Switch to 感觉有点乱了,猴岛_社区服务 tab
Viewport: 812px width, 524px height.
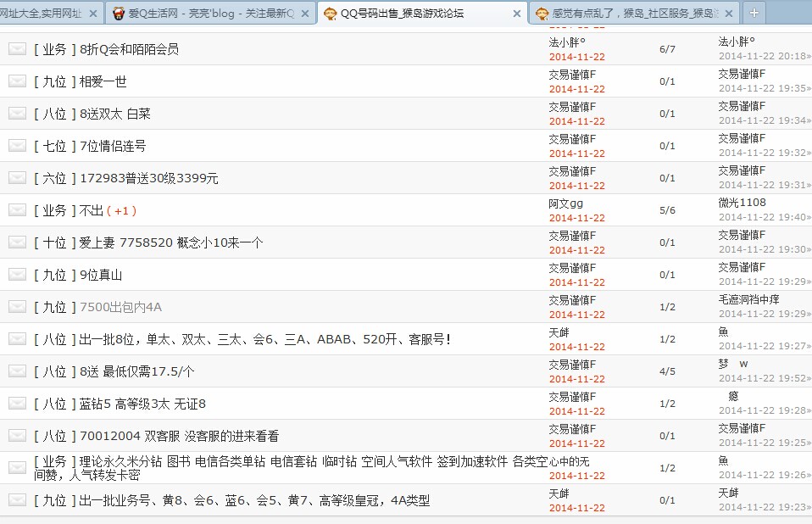tap(635, 14)
